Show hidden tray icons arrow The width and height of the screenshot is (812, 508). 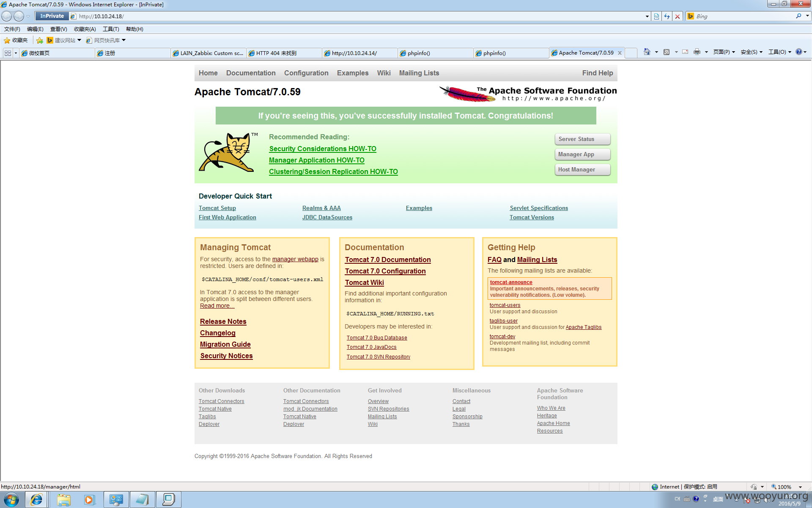click(x=737, y=500)
